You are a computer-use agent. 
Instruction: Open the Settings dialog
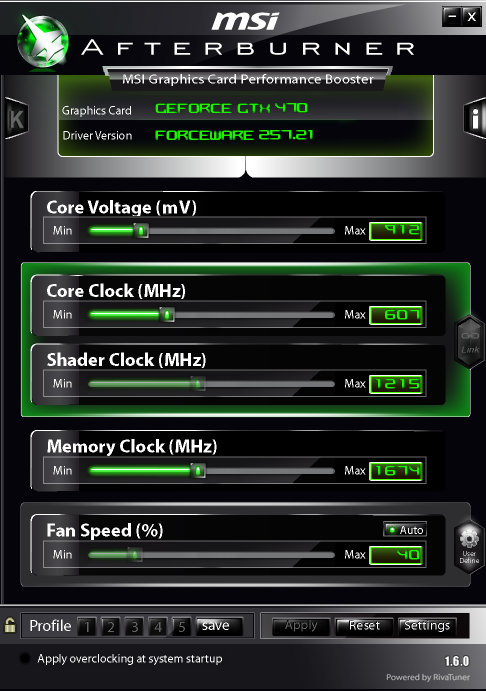(427, 626)
